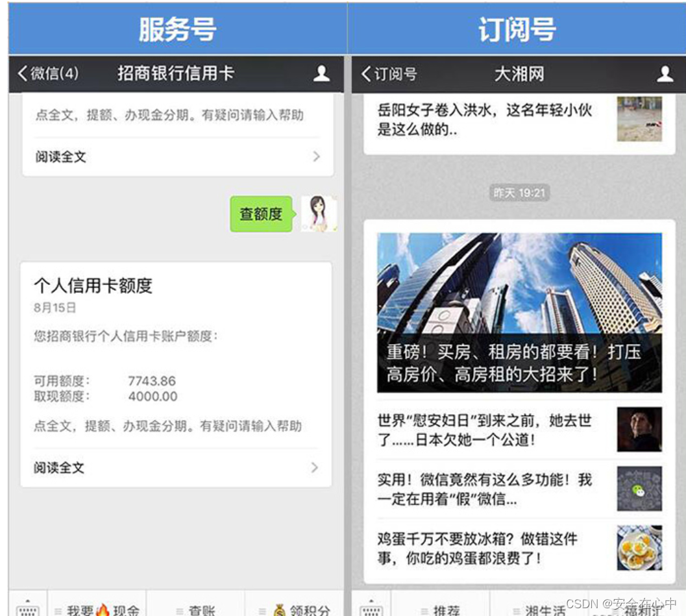This screenshot has width=686, height=616.
Task: Open 个人信用卡额度 card title
Action: [x=93, y=286]
